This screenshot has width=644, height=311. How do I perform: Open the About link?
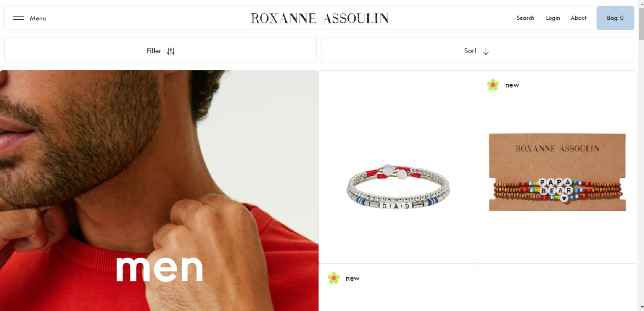[x=579, y=18]
